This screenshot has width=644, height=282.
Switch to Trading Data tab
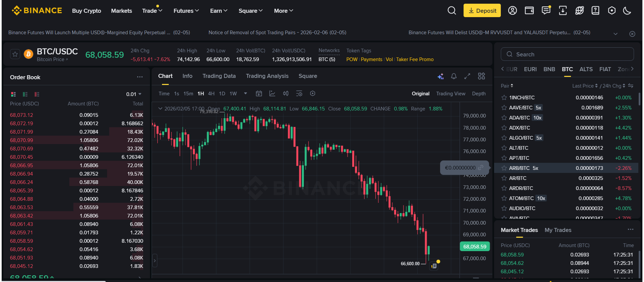219,76
